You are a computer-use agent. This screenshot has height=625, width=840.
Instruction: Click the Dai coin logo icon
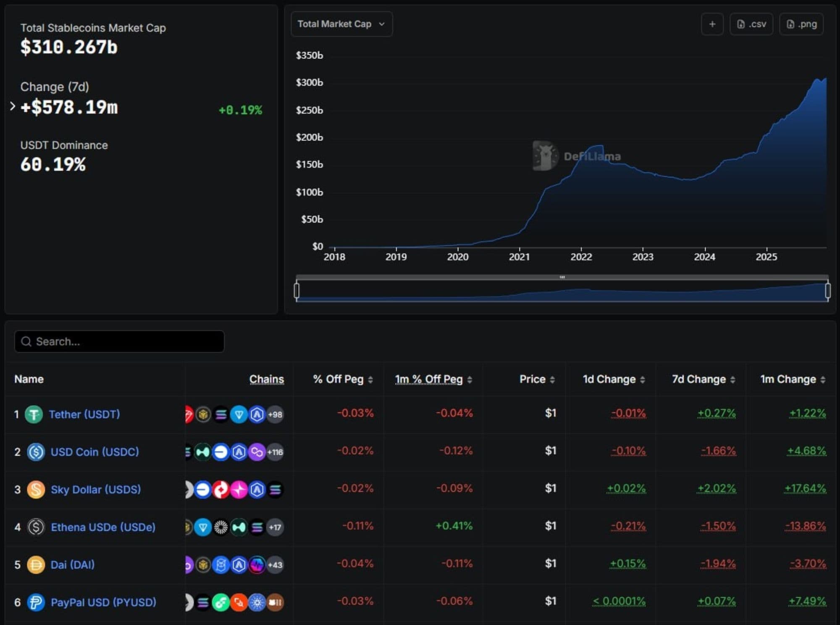pyautogui.click(x=36, y=564)
